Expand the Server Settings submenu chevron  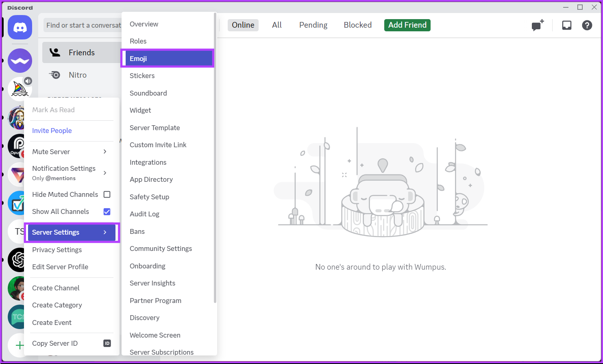click(105, 232)
